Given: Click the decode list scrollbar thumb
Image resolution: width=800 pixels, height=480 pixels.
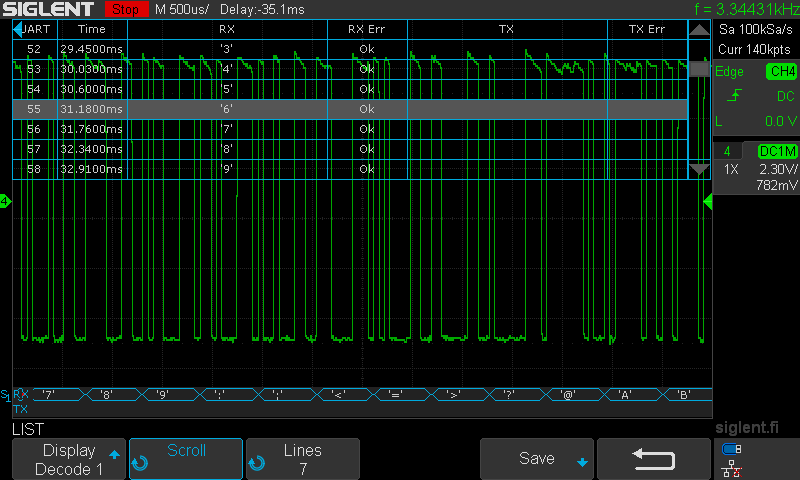Looking at the screenshot, I should pyautogui.click(x=699, y=69).
